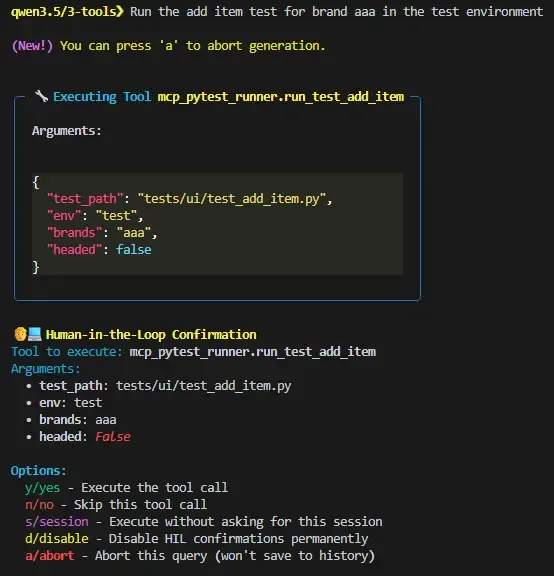Click the tool name after 'Tool to execute:'

(x=253, y=352)
